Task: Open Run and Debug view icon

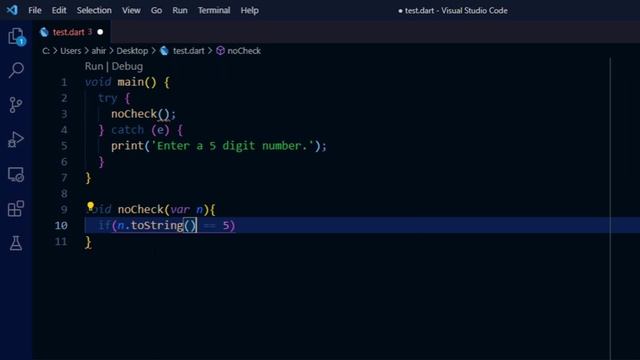Action: click(16, 140)
